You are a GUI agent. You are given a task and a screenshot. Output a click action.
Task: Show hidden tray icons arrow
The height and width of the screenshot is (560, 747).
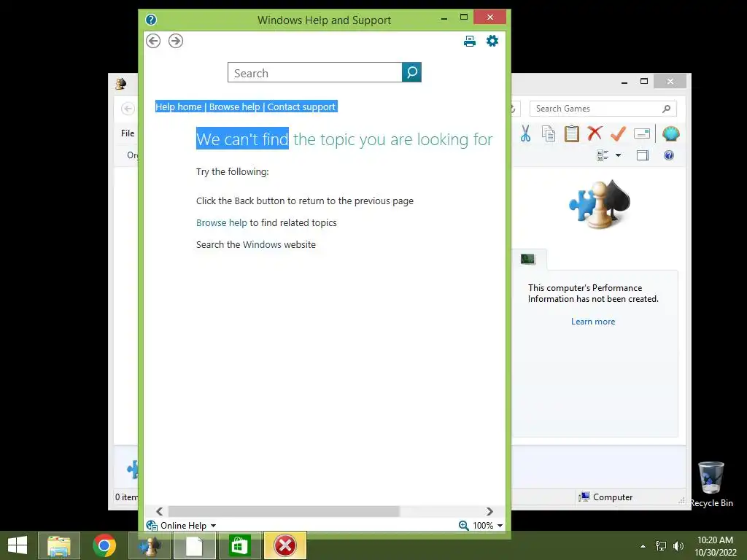coord(643,546)
